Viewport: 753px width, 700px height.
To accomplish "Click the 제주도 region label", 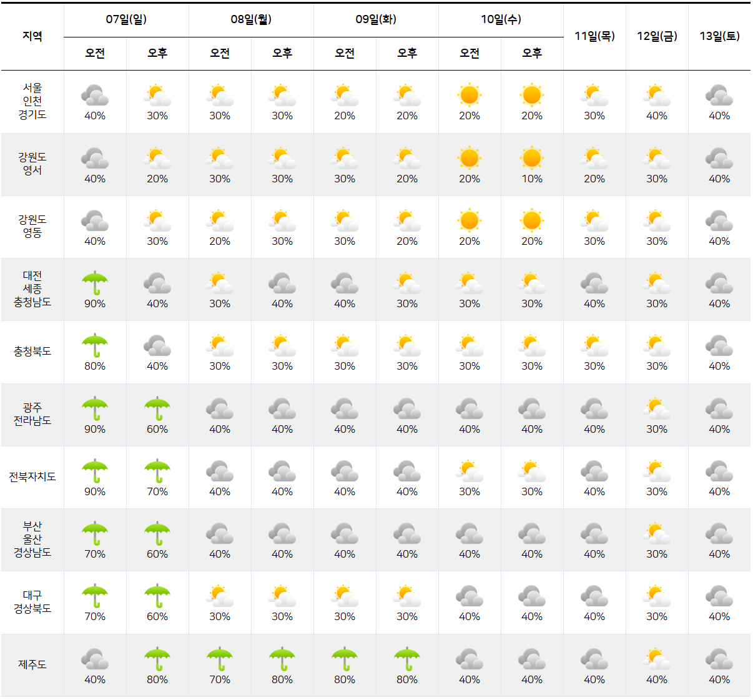I will point(32,664).
